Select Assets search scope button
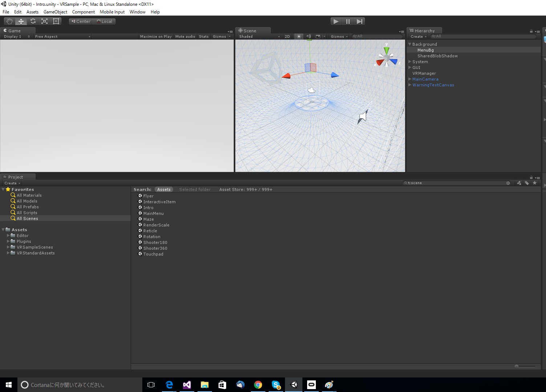 164,189
